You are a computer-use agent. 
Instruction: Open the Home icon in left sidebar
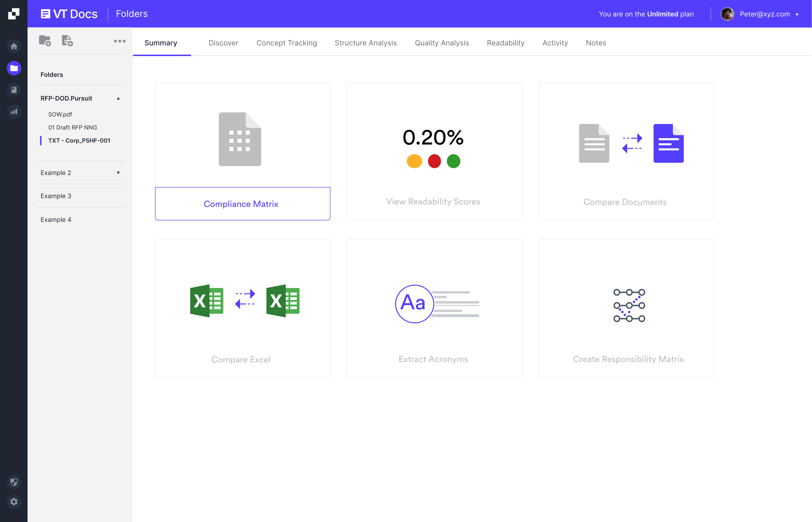tap(14, 46)
